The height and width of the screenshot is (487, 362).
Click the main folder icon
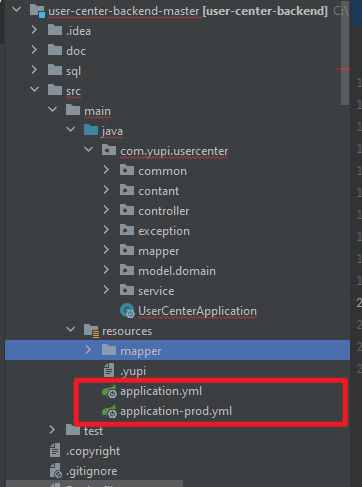(x=73, y=110)
